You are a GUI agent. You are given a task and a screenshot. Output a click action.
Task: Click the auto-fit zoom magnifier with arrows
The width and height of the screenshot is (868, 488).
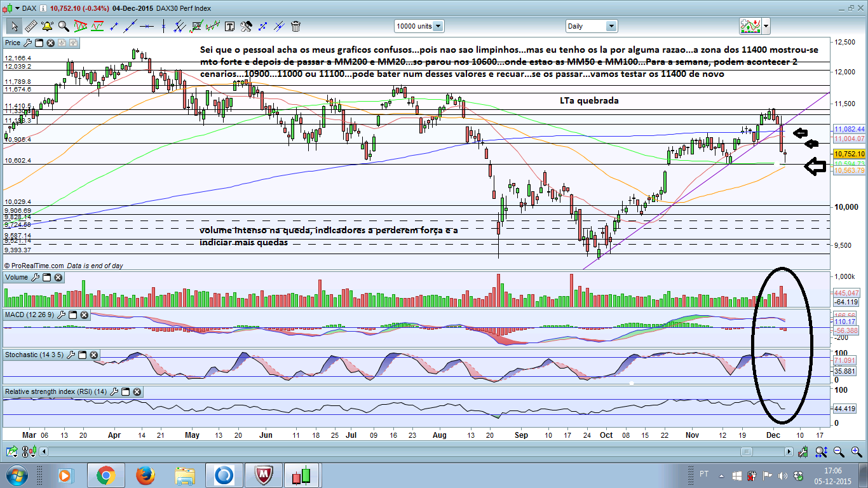coord(821,452)
